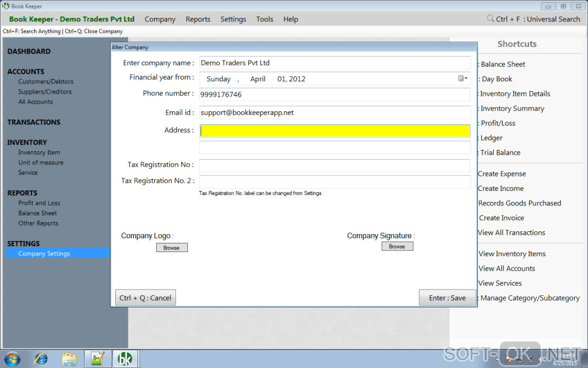Open the Settings menu
This screenshot has height=368, width=588.
233,19
